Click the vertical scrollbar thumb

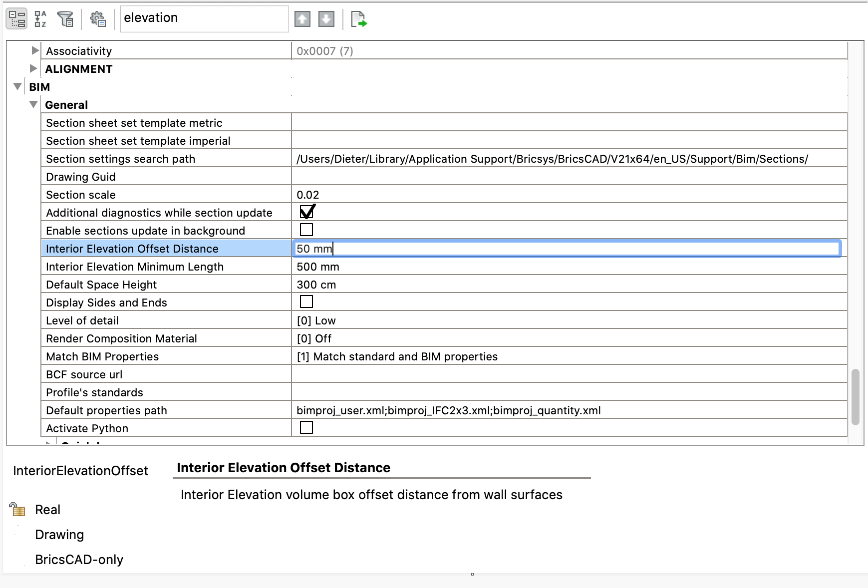(855, 397)
